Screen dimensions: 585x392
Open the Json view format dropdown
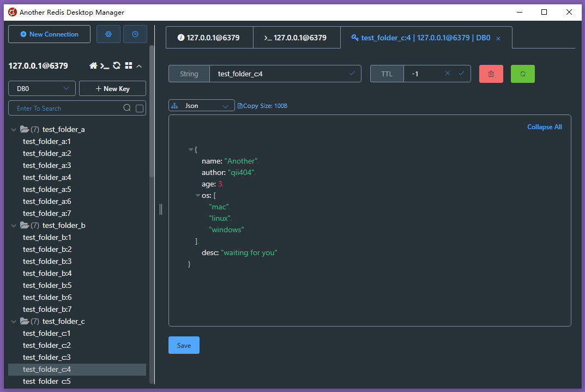pos(201,105)
